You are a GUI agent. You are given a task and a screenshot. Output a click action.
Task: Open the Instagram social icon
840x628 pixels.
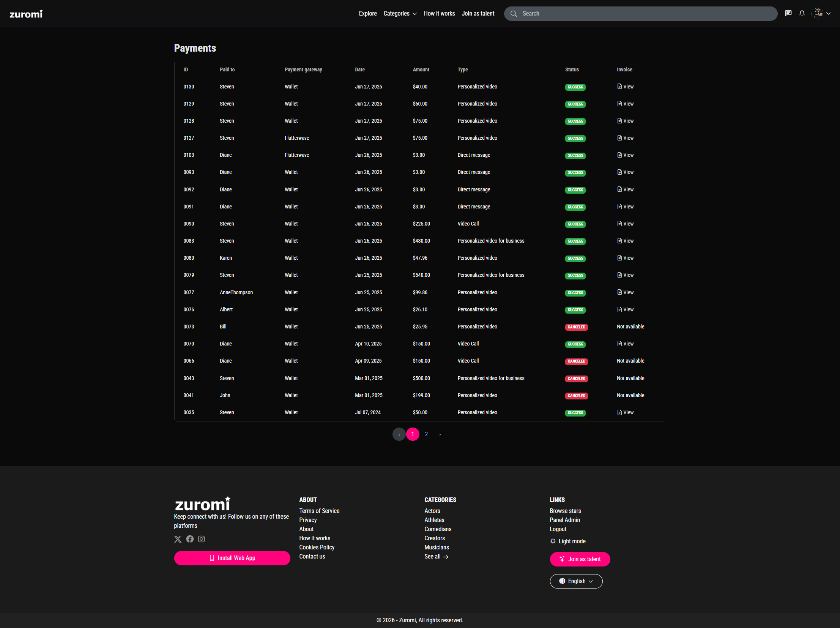coord(201,539)
